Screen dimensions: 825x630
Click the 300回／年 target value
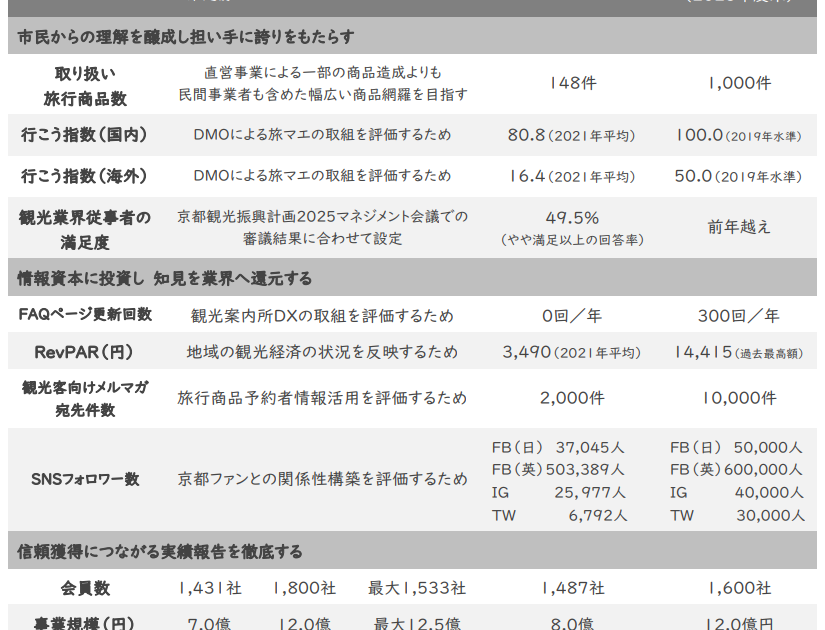point(739,316)
